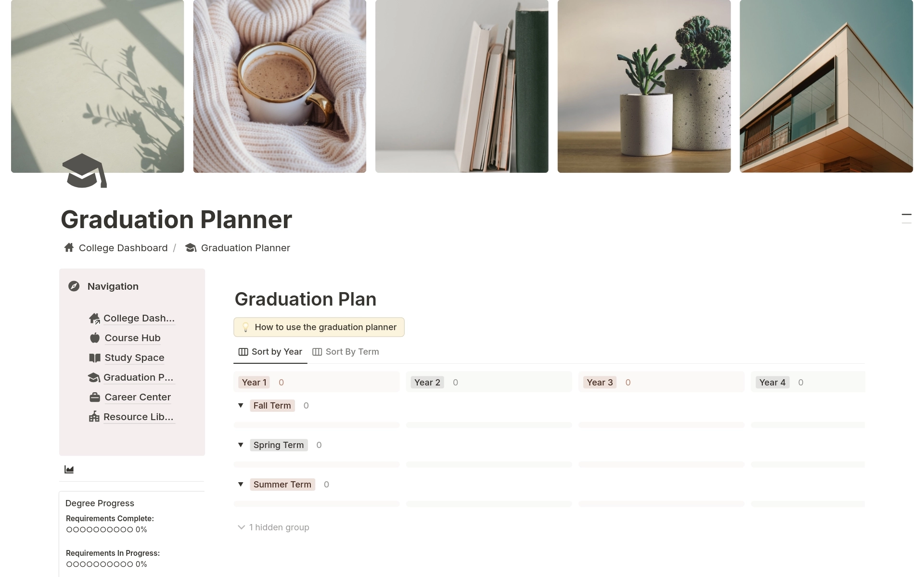Viewport: 924px width, 577px height.
Task: Open Graduation Planner breadcrumb link
Action: [x=246, y=248]
